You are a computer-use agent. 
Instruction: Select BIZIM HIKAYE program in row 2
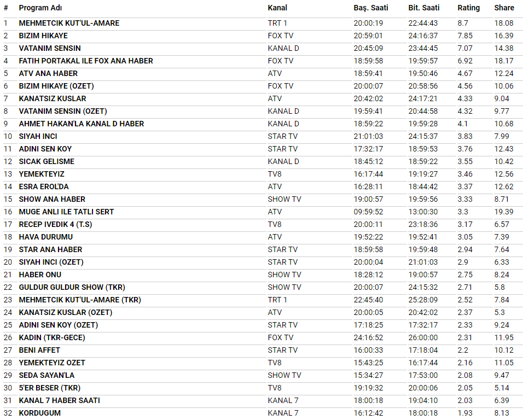point(43,36)
